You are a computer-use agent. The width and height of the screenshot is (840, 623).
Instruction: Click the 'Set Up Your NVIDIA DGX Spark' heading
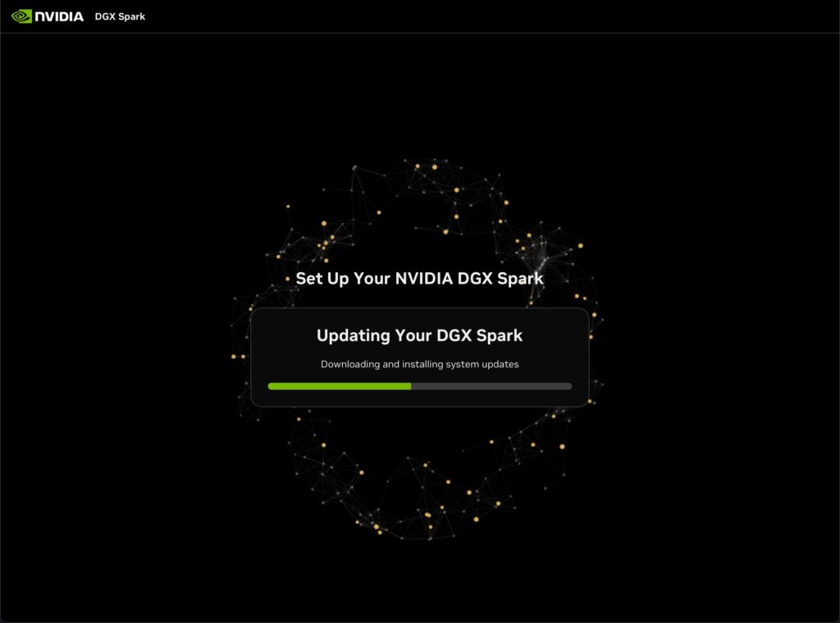click(x=419, y=279)
